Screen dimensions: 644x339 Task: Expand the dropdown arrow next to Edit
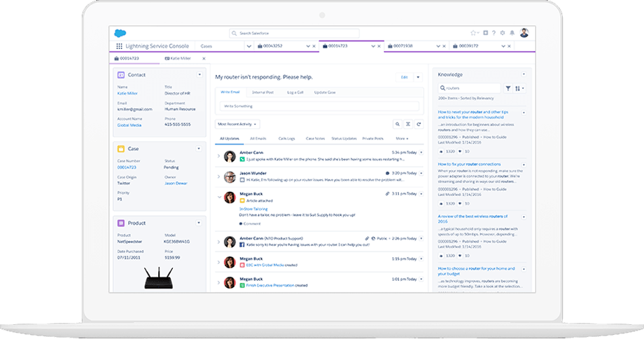(x=418, y=77)
